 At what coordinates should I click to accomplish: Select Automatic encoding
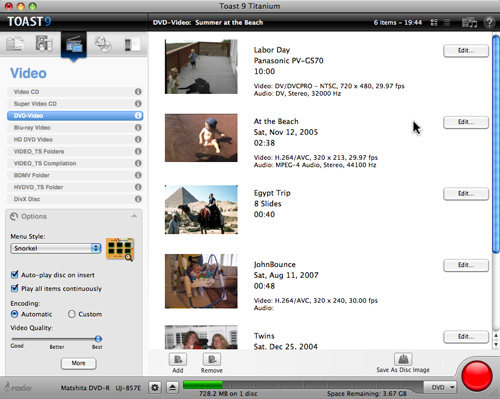14,314
